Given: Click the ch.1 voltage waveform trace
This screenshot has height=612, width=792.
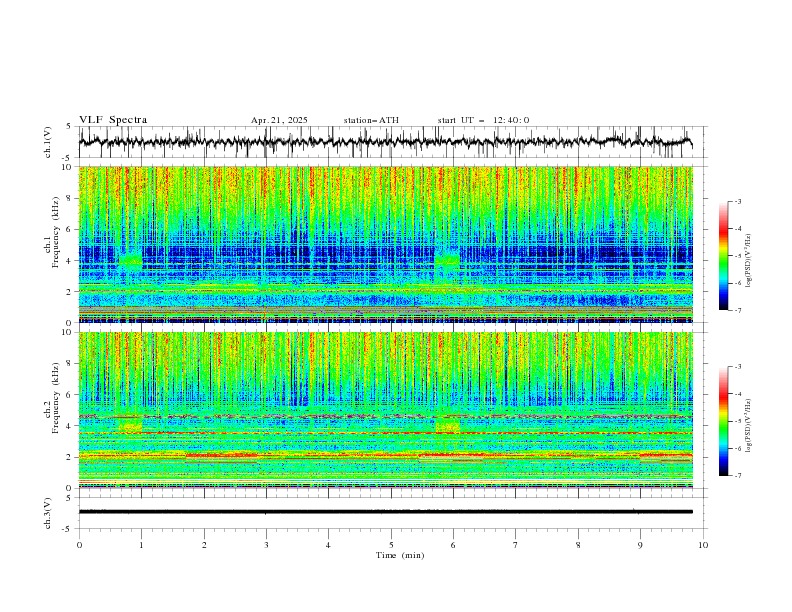Looking at the screenshot, I should point(385,142).
